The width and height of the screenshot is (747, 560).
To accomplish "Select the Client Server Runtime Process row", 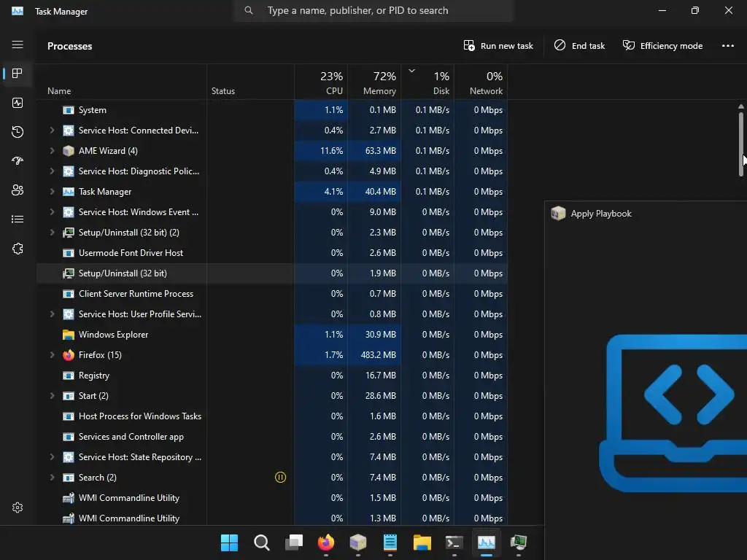I will point(272,294).
